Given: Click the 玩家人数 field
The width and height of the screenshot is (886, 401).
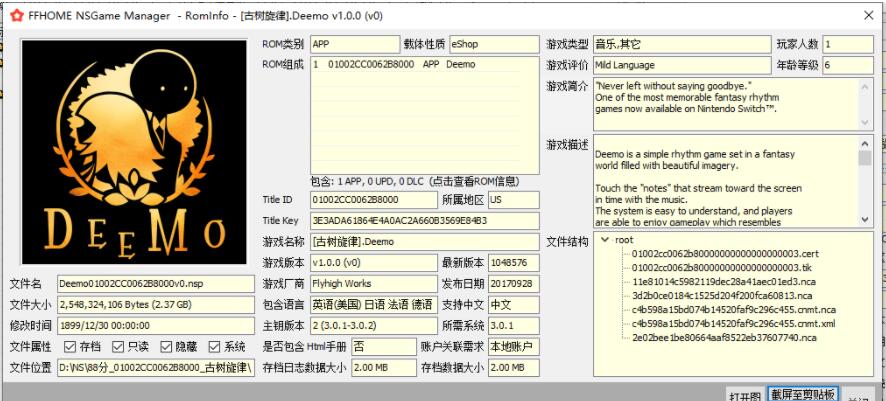Looking at the screenshot, I should pyautogui.click(x=848, y=44).
